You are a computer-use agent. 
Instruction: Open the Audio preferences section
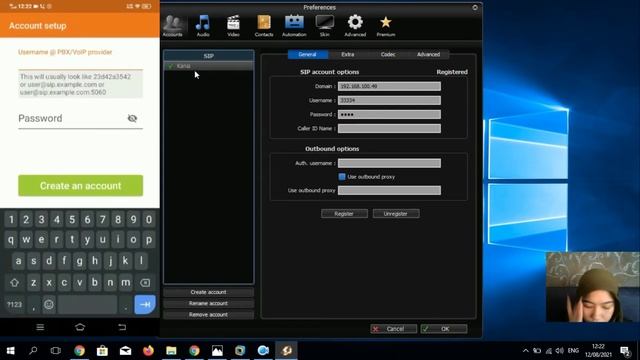(x=203, y=26)
